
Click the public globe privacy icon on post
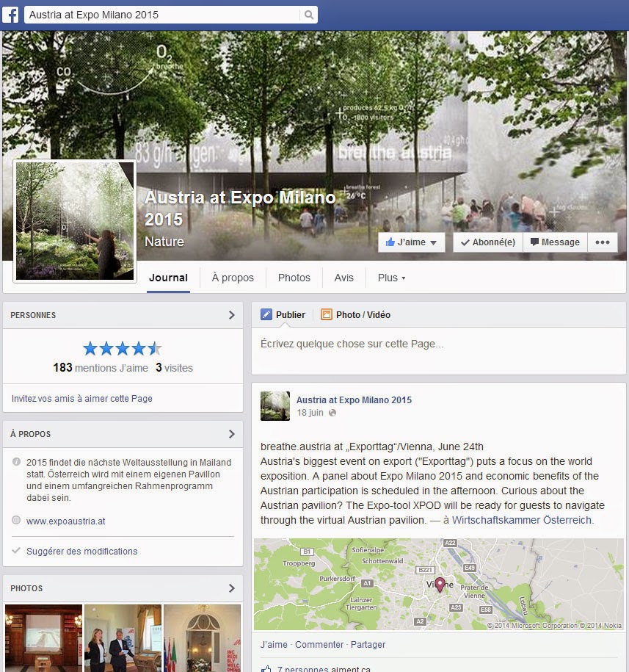pyautogui.click(x=332, y=413)
